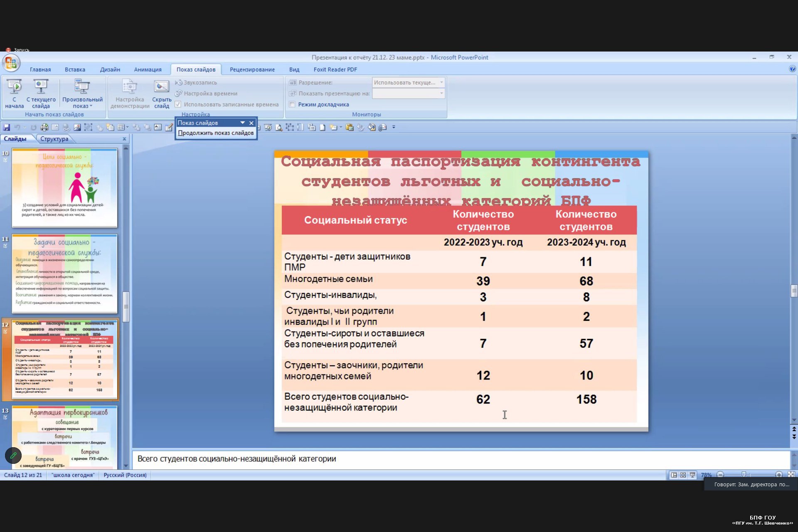Click the Office button orb

click(11, 63)
